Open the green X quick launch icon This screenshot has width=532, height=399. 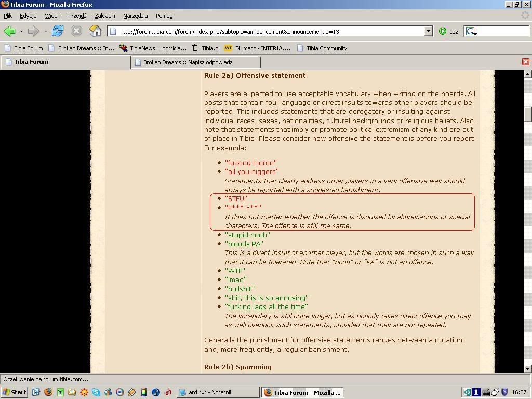point(60,392)
